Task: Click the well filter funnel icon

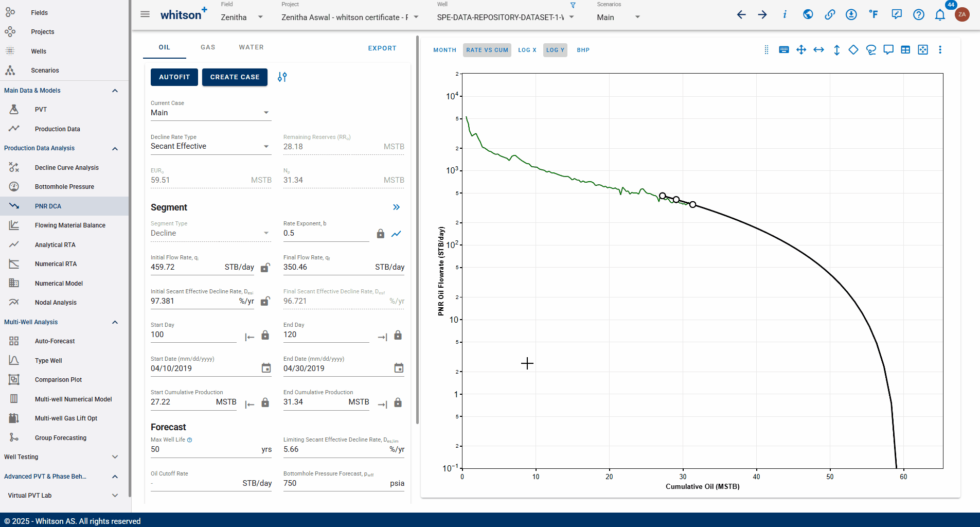Action: tap(573, 5)
